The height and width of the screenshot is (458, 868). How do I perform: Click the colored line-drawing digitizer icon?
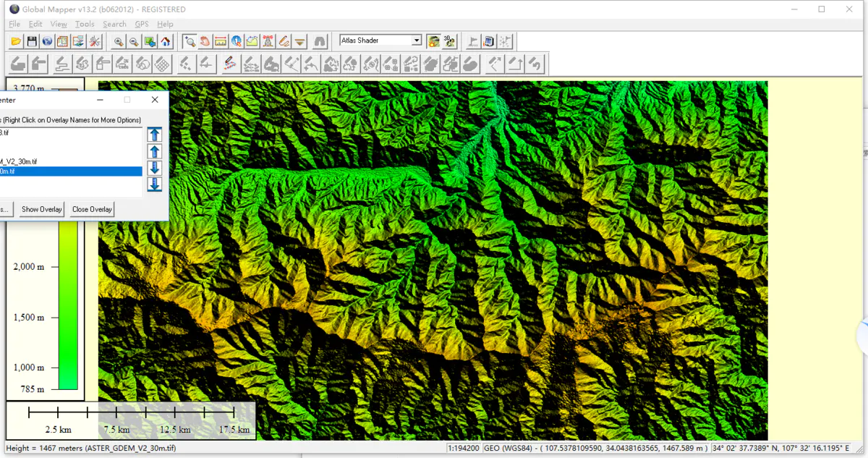point(230,64)
